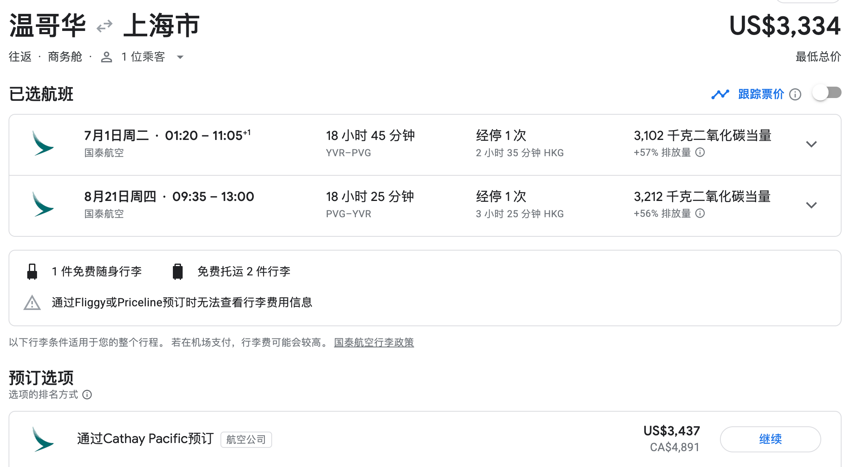Click the 跟踪票价 link
Screen dimensions: 868x467
click(761, 94)
